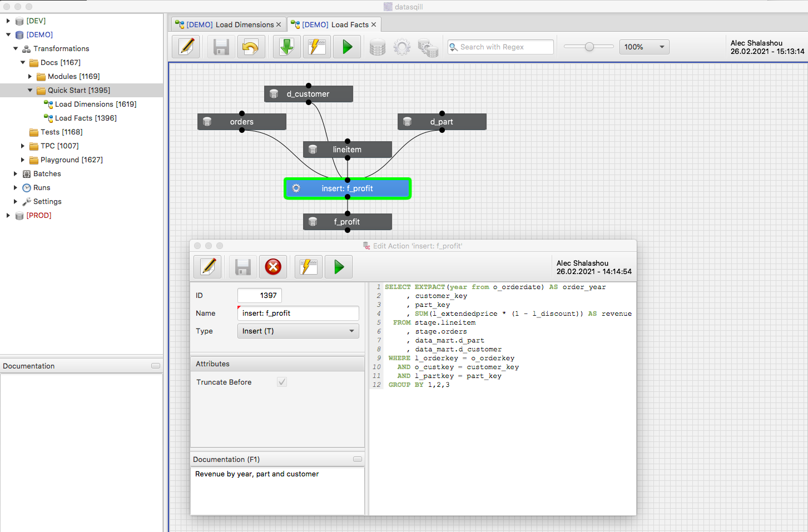Expand the Modules [1169] folder

tap(30, 76)
